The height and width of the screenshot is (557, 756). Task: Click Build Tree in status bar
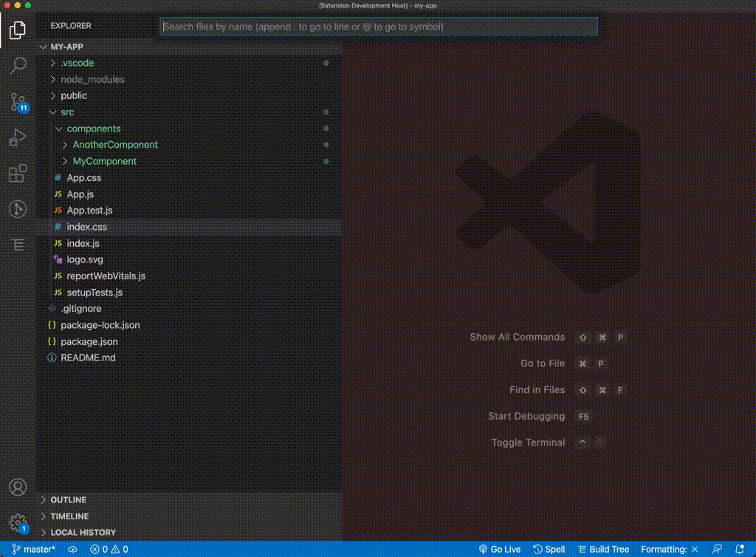tap(604, 550)
